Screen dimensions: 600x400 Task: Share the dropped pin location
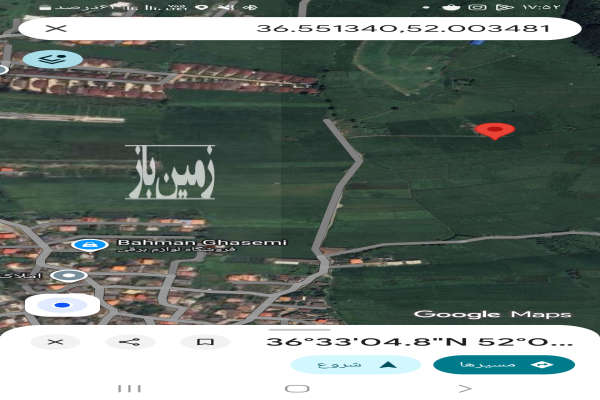[x=130, y=341]
